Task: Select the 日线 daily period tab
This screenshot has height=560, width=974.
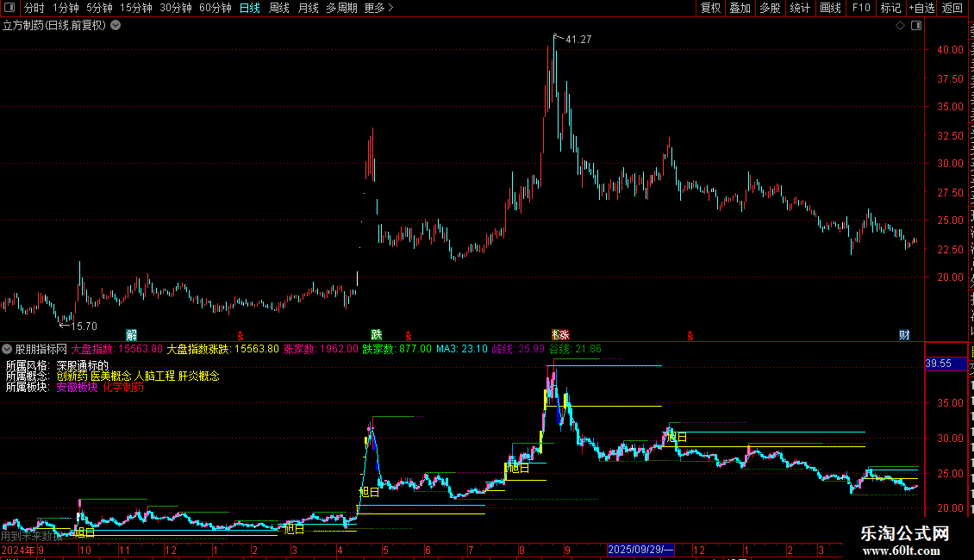Action: (250, 8)
